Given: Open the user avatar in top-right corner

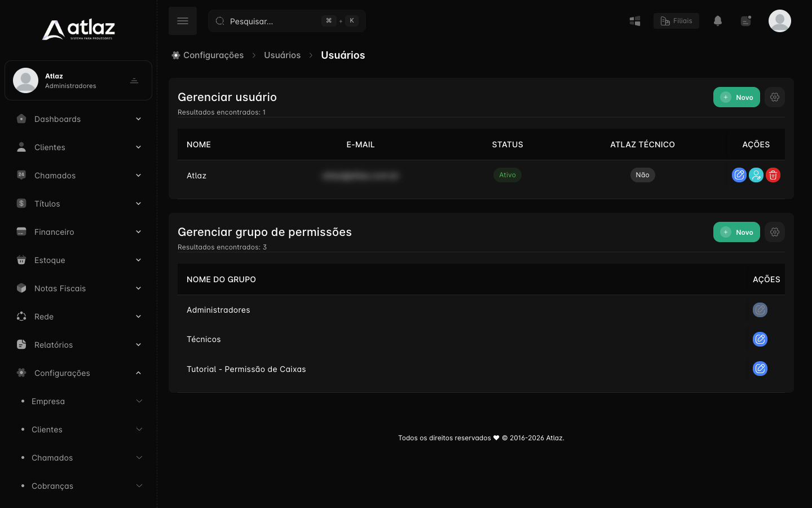Looking at the screenshot, I should 780,21.
